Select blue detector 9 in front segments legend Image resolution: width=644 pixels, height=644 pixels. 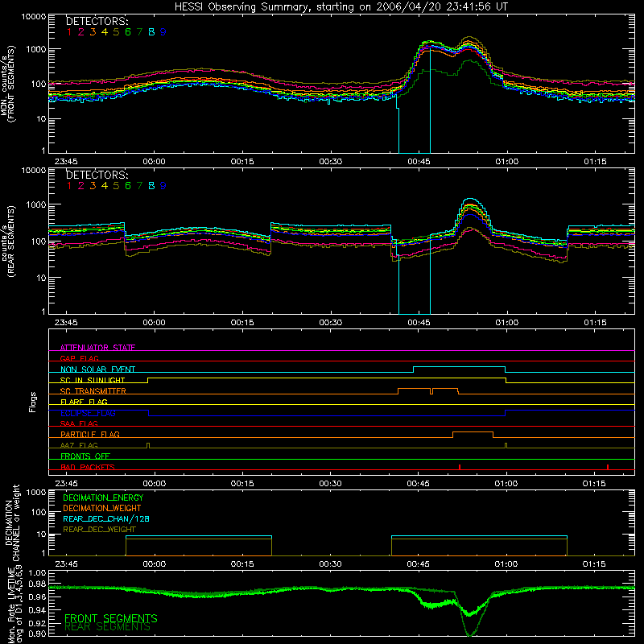tap(163, 32)
